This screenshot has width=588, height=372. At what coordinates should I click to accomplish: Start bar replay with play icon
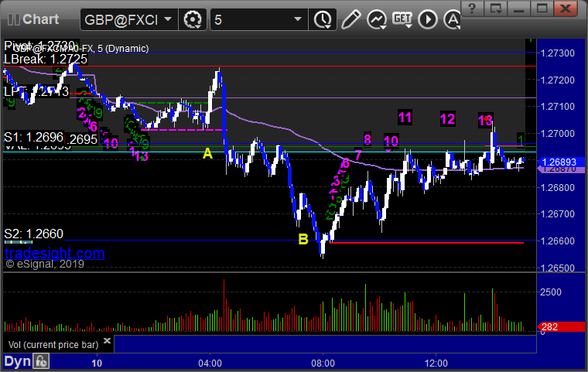[428, 19]
